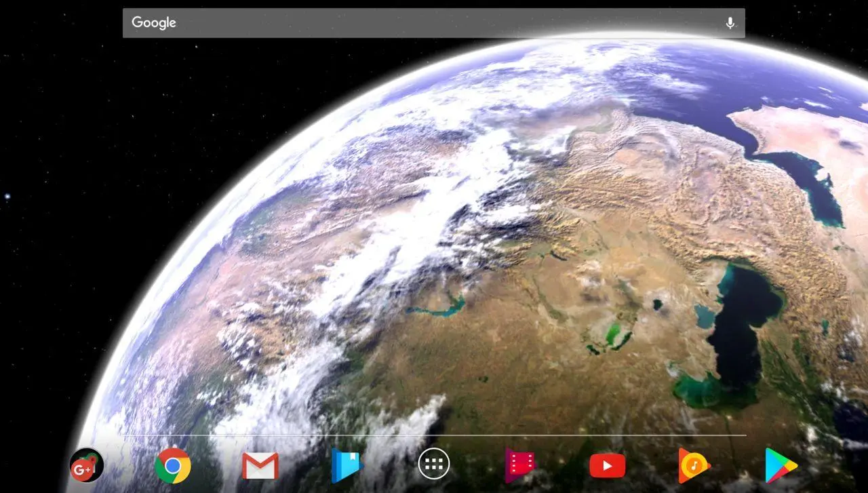Open the Google Play Store
This screenshot has height=493, width=868.
point(781,465)
